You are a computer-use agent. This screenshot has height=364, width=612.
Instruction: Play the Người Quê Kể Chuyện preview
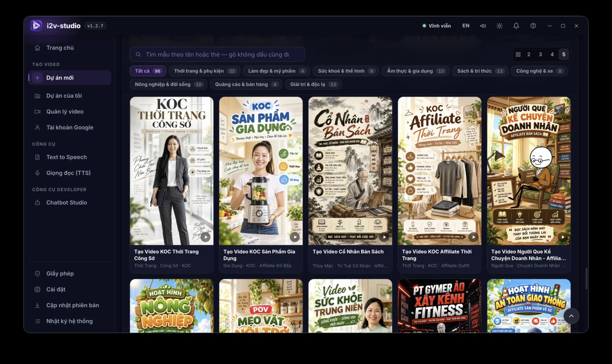point(563,237)
